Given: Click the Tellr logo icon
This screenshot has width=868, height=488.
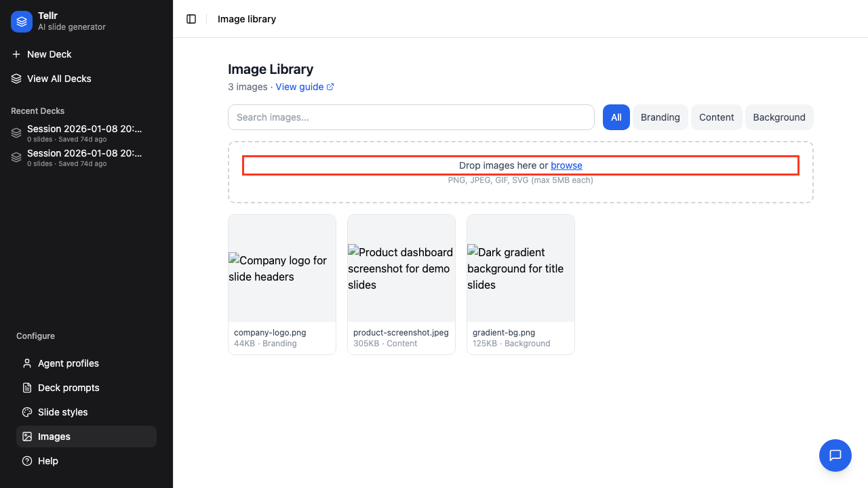Looking at the screenshot, I should click(22, 22).
